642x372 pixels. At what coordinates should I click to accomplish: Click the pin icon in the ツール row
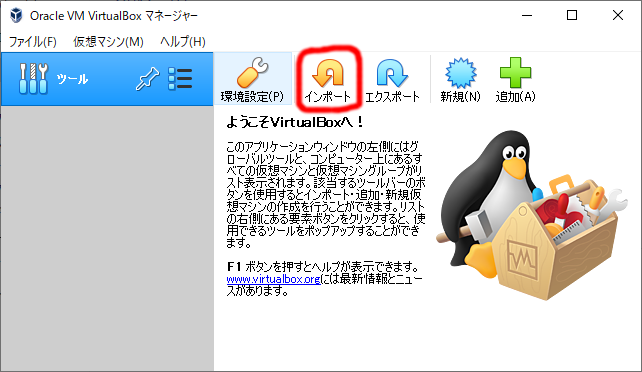(x=147, y=78)
